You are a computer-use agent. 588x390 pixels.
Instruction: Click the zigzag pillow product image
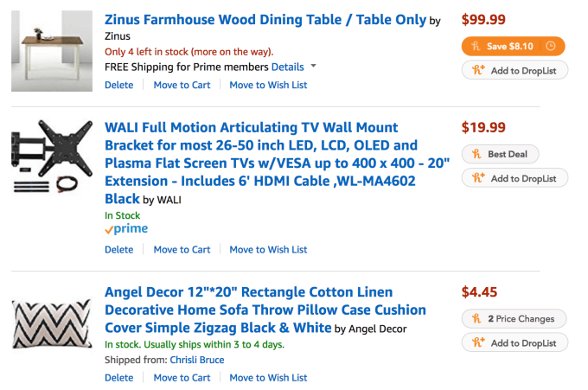[53, 323]
